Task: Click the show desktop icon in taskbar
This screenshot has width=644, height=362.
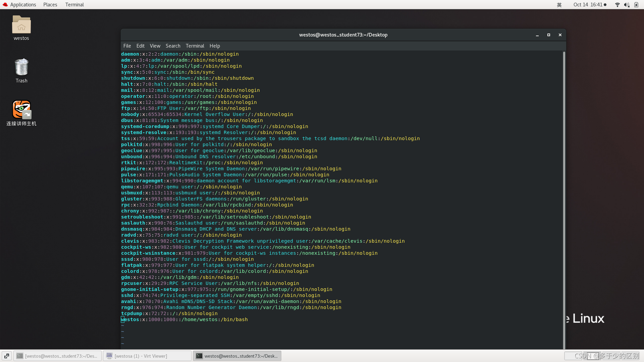Action: [x=6, y=356]
